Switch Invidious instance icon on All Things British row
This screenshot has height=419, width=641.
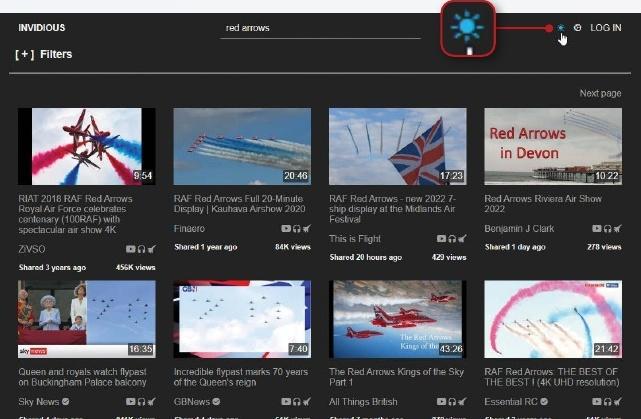pos(462,402)
